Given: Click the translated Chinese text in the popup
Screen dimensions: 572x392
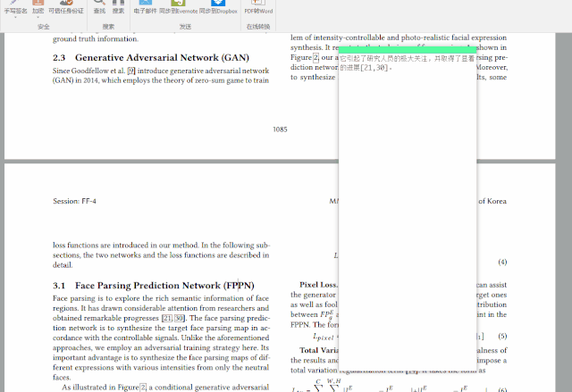Looking at the screenshot, I should [408, 63].
